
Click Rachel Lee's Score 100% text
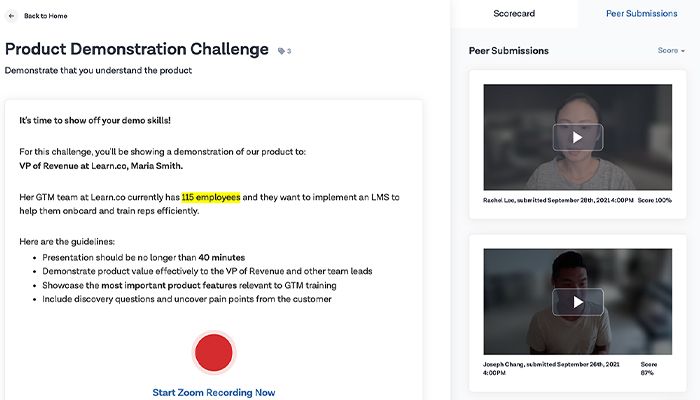[x=654, y=200]
